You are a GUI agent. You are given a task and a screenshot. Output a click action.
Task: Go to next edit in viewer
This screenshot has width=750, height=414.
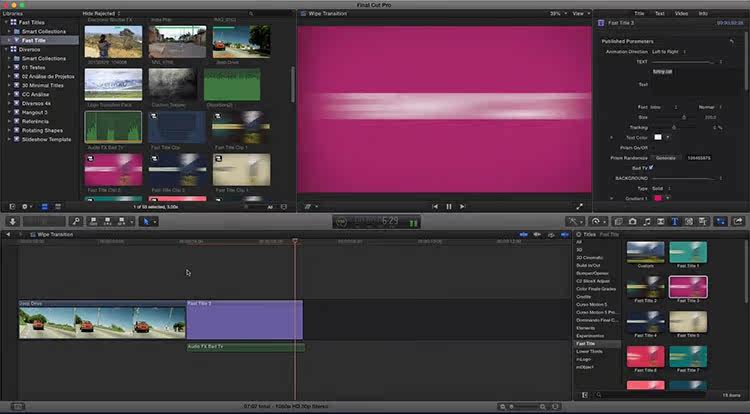coord(462,207)
